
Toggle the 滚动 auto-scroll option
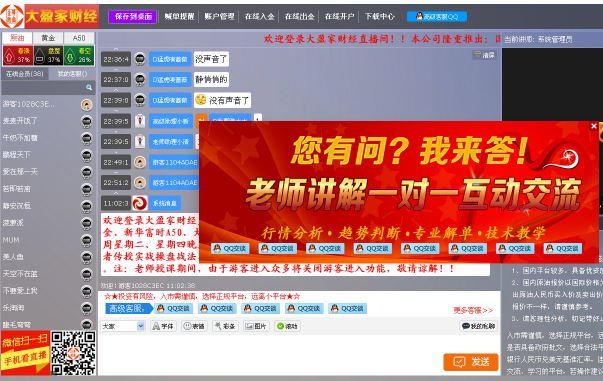coord(287,326)
